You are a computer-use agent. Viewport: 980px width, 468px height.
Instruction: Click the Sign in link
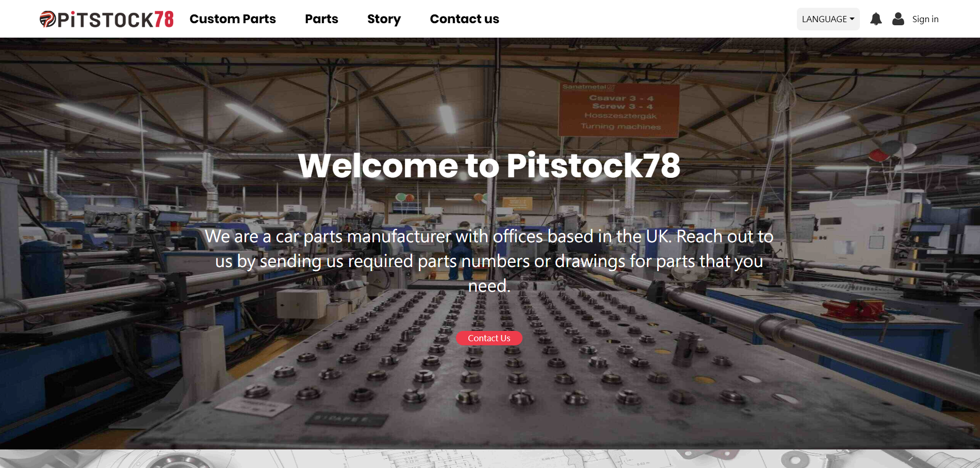click(925, 19)
